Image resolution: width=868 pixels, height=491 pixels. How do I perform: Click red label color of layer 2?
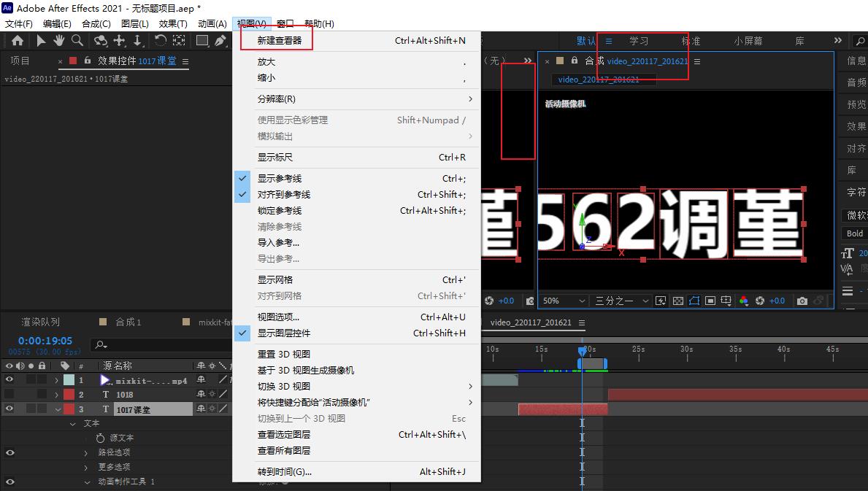tap(69, 394)
